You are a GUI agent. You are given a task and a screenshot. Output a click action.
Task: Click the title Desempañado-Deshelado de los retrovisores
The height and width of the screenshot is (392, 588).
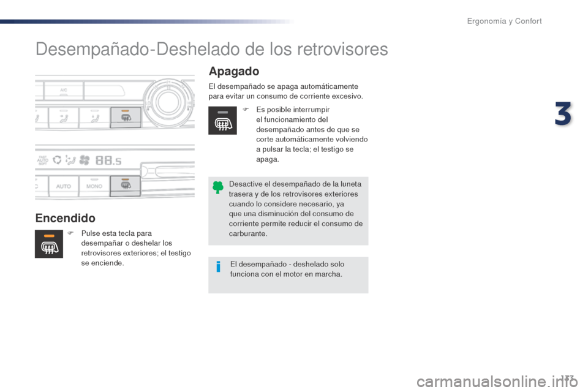point(212,49)
